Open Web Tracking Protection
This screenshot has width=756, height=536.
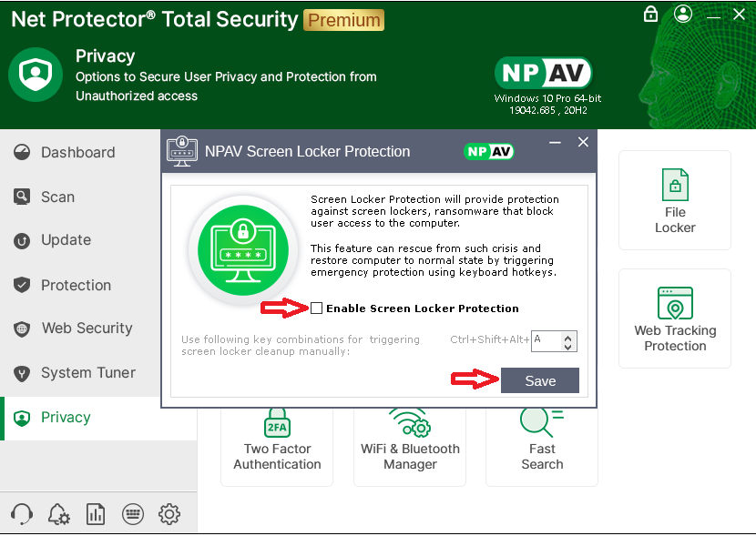pos(674,319)
